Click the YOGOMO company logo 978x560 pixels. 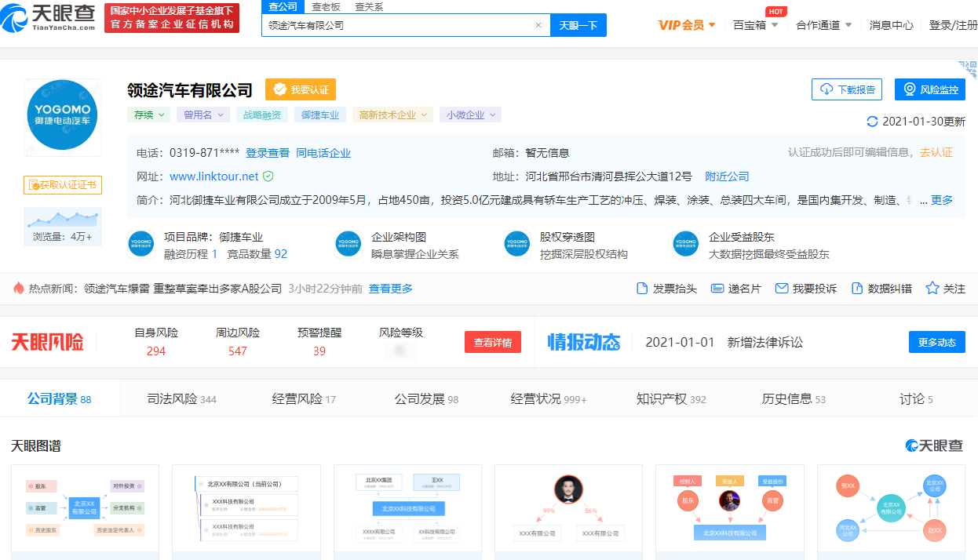(x=63, y=117)
